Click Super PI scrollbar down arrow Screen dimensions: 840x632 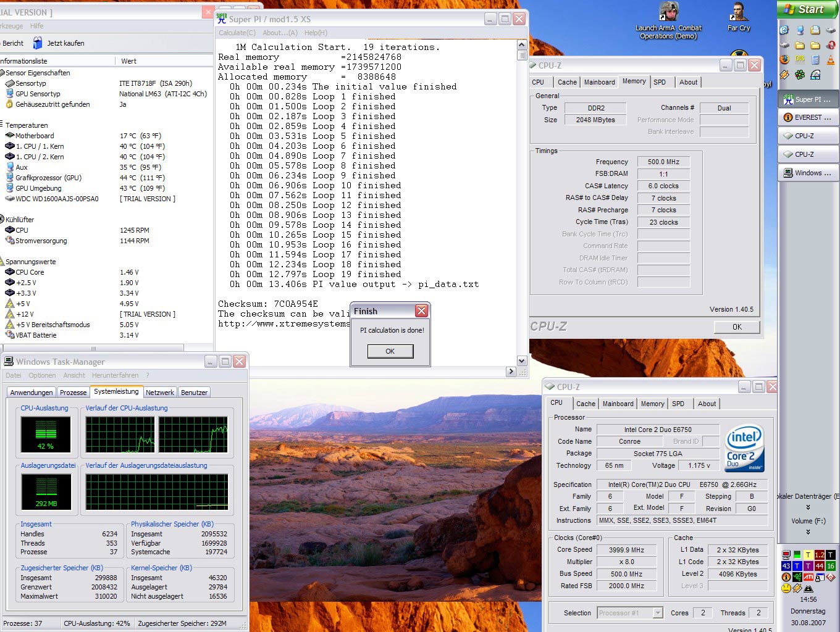tap(521, 361)
